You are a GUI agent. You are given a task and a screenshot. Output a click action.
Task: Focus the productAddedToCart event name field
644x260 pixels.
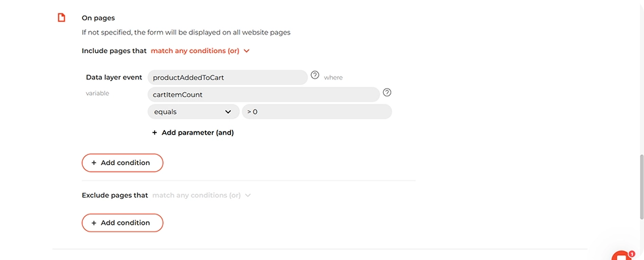coord(228,77)
